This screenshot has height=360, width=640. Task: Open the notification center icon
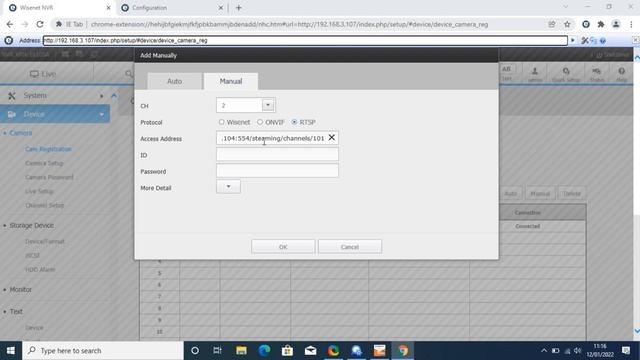point(626,351)
